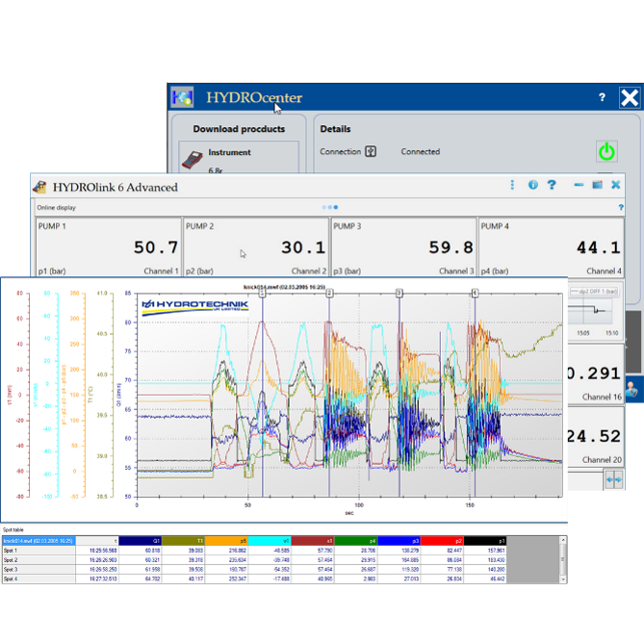Screen dimensions: 644x644
Task: Maximize the HYDROlink 6 Advanced window
Action: [597, 185]
